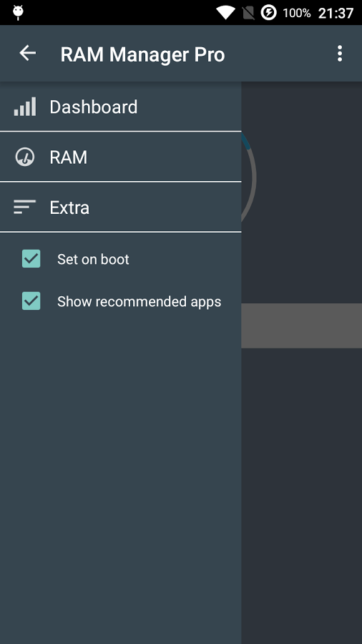This screenshot has height=644, width=362.
Task: Tap the RAM Manager Pro title
Action: (142, 54)
